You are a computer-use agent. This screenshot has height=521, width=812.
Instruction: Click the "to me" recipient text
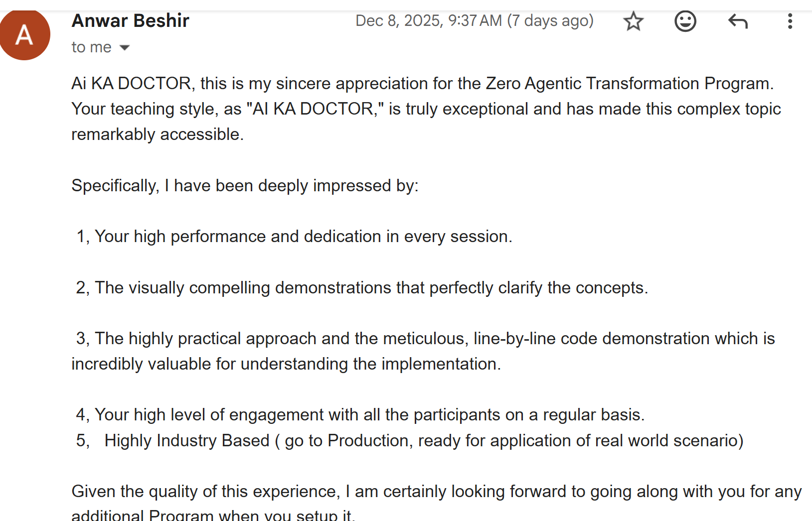click(x=91, y=47)
